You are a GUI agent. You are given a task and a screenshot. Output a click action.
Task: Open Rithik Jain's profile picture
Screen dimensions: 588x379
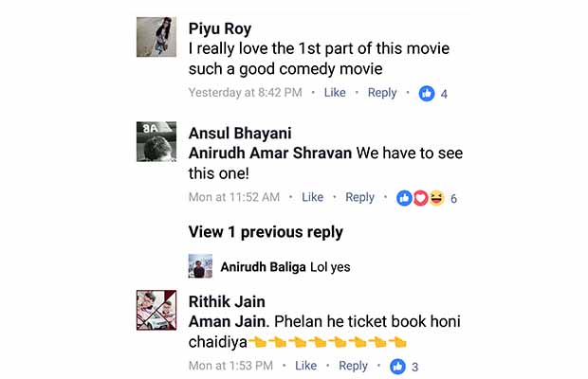click(156, 310)
